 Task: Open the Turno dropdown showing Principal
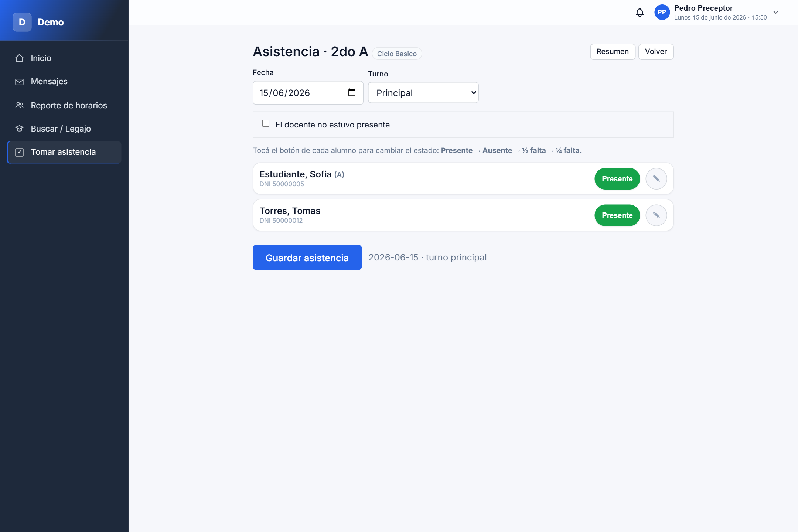pyautogui.click(x=423, y=93)
